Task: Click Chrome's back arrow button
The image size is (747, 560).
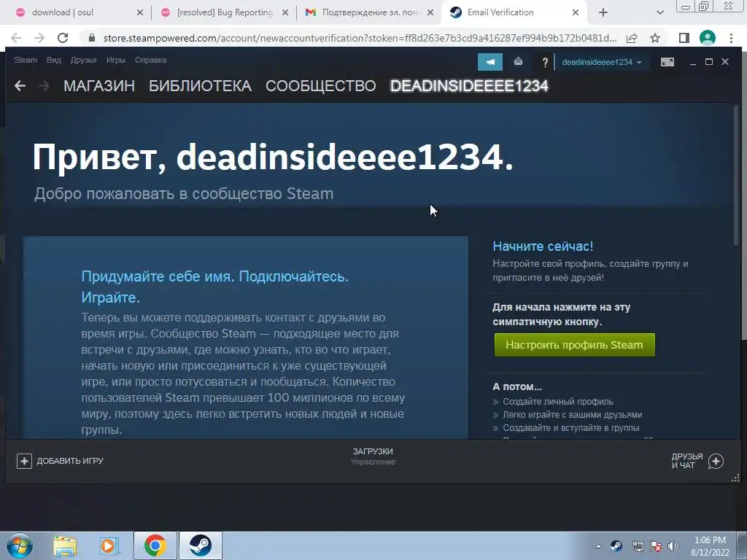Action: 16,38
